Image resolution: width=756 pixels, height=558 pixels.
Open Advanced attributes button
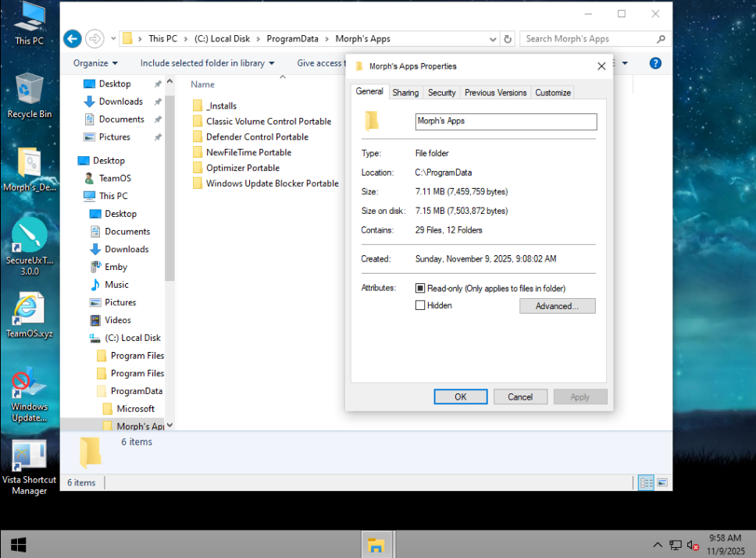click(558, 305)
